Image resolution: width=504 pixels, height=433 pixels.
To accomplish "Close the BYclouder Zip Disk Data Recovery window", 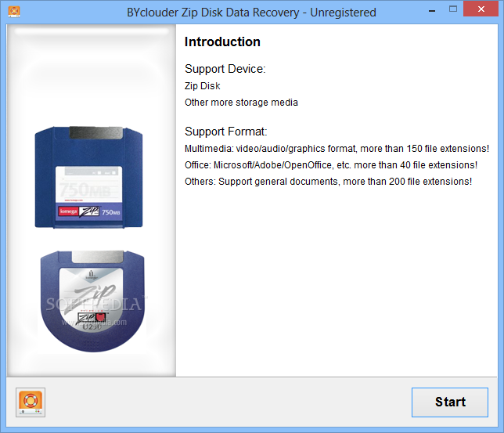I will (x=481, y=9).
